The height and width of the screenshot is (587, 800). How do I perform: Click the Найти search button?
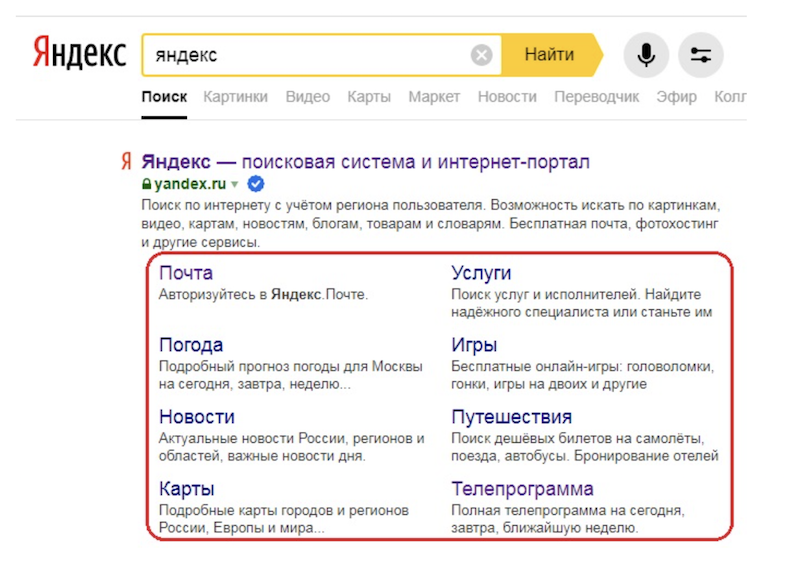[549, 55]
